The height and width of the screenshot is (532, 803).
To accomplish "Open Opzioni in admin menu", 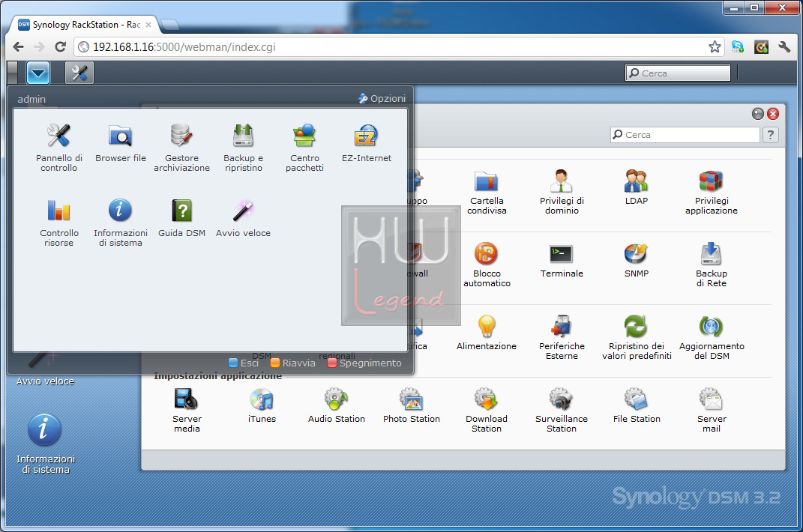I will pyautogui.click(x=382, y=98).
